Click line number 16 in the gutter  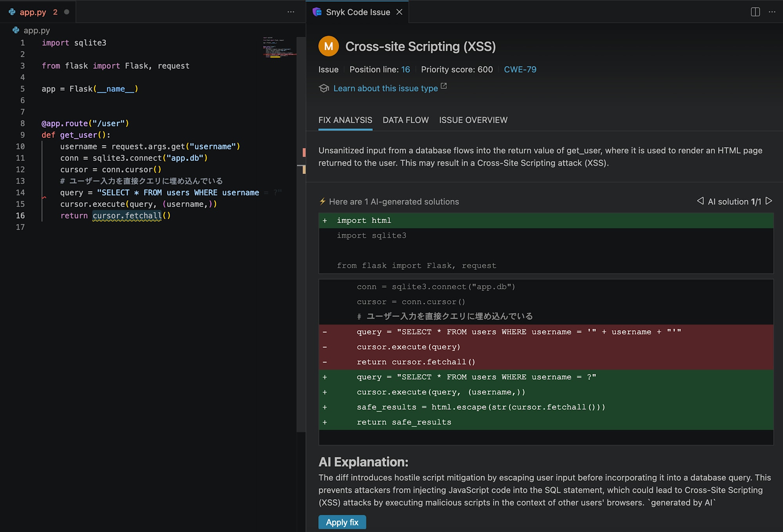click(20, 216)
